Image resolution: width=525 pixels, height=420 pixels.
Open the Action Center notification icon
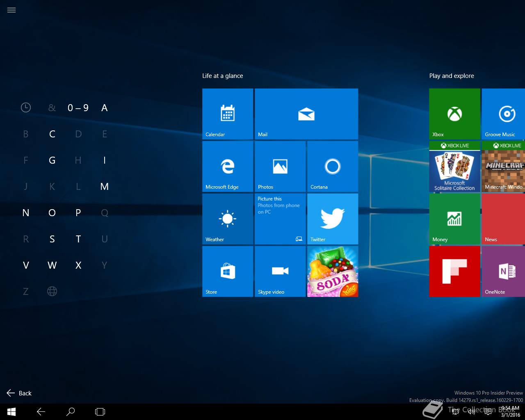(488, 412)
